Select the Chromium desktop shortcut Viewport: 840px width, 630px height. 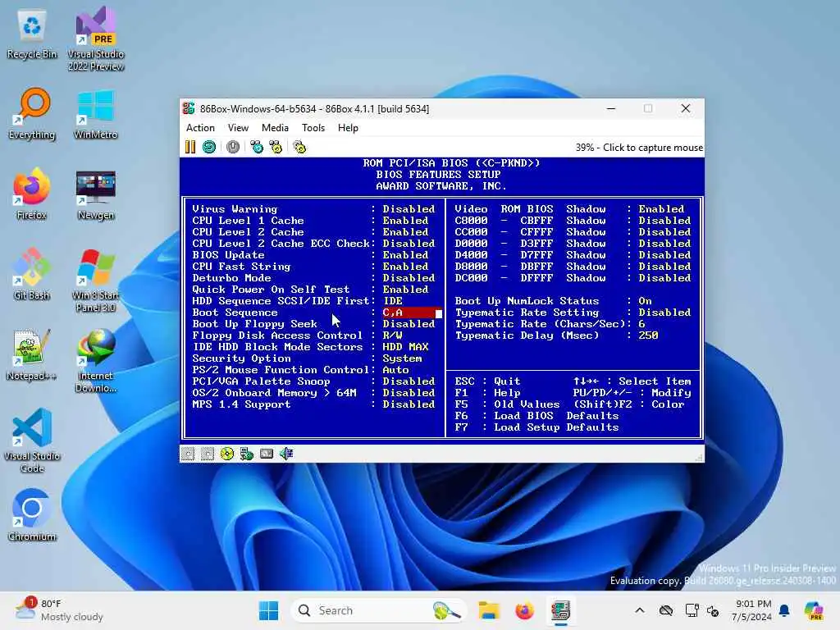click(x=32, y=515)
